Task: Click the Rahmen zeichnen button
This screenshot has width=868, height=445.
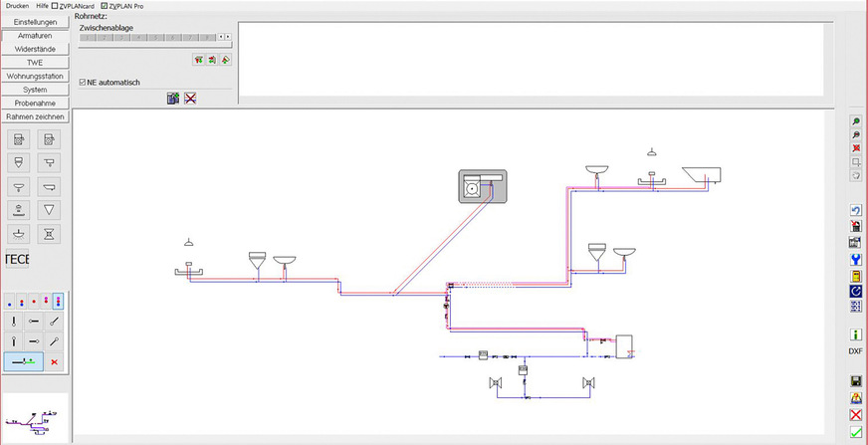Action: (x=35, y=116)
